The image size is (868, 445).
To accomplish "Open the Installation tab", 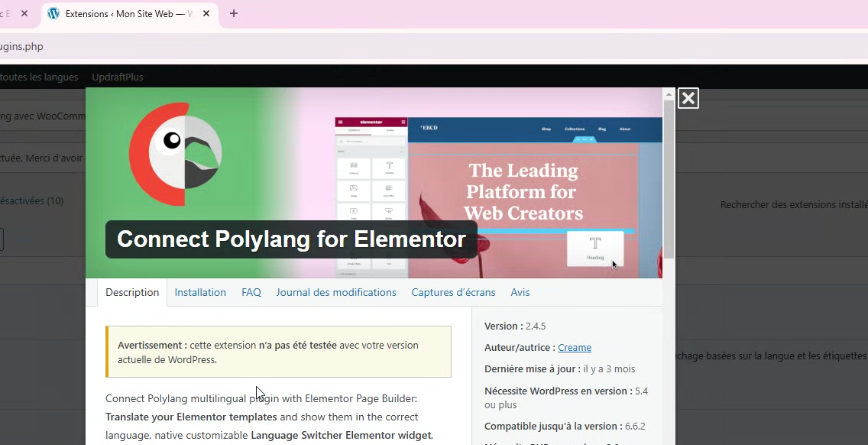I will click(200, 293).
